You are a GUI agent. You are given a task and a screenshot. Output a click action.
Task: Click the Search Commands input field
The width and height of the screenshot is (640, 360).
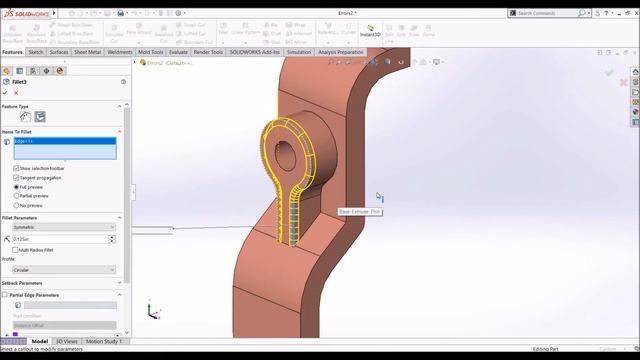(x=547, y=13)
